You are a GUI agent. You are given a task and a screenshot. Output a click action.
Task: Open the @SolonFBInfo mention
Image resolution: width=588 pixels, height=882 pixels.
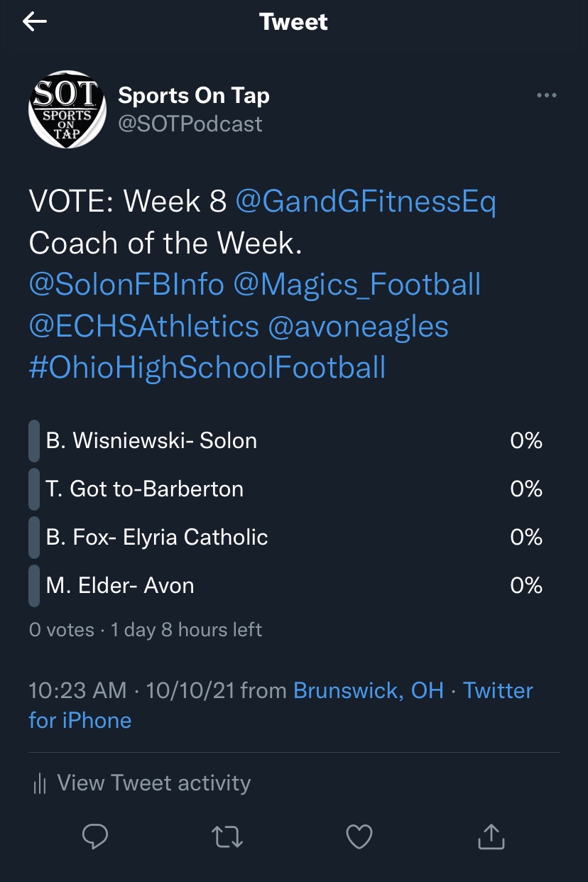(x=126, y=285)
